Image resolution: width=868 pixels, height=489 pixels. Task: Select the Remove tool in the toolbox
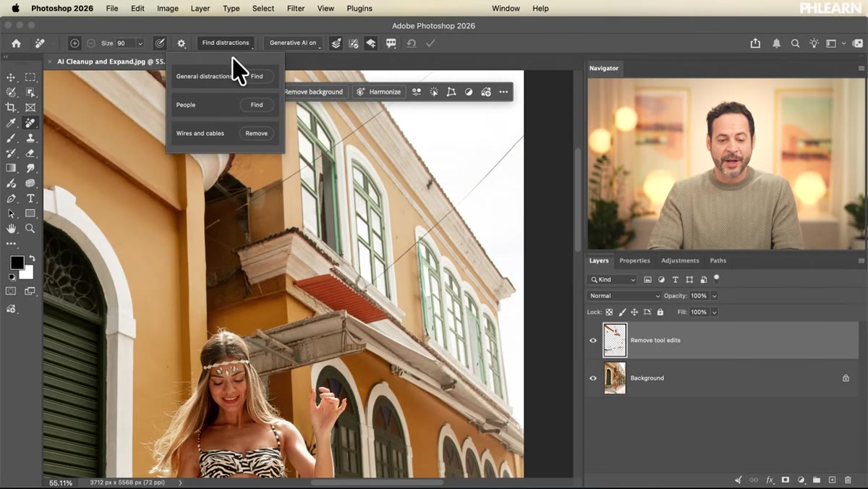30,123
